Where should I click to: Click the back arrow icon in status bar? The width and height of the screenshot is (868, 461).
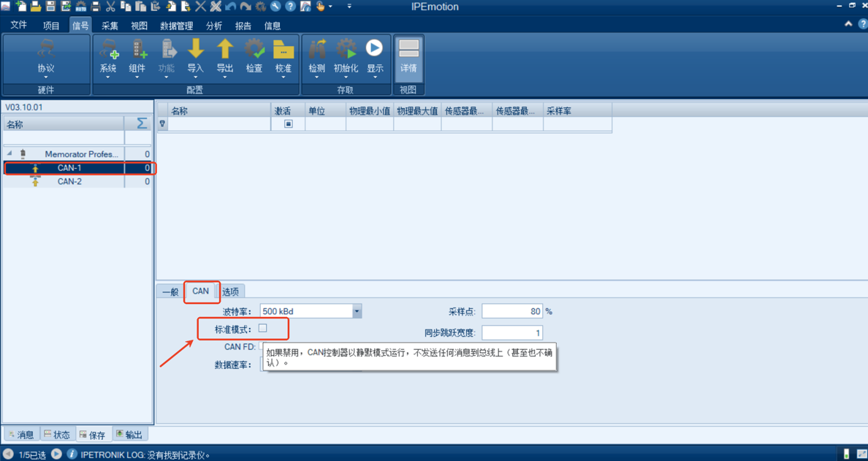click(8, 454)
